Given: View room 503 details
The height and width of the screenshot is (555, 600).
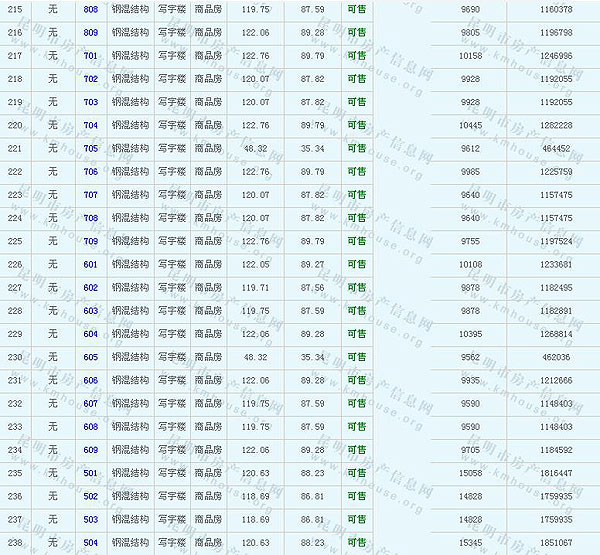Looking at the screenshot, I should point(91,519).
